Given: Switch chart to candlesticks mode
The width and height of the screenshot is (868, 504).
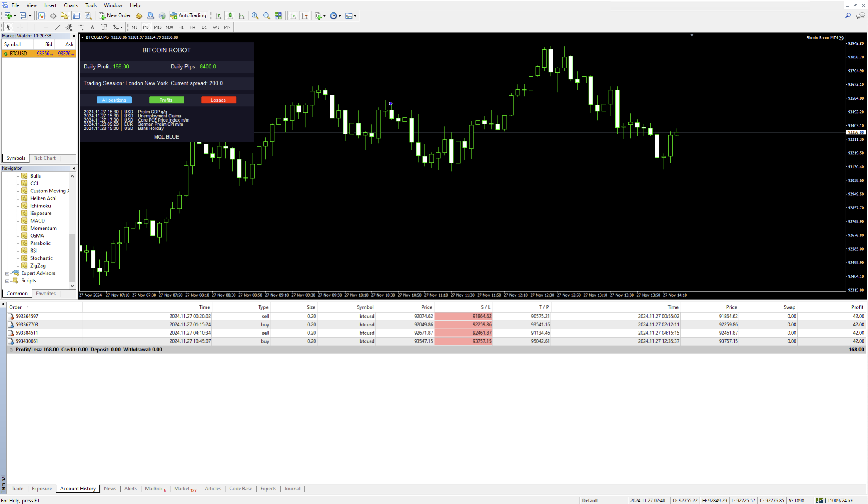Looking at the screenshot, I should (230, 16).
